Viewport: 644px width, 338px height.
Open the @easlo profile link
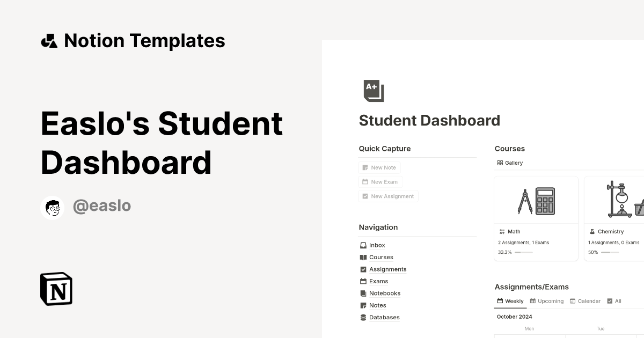point(102,205)
